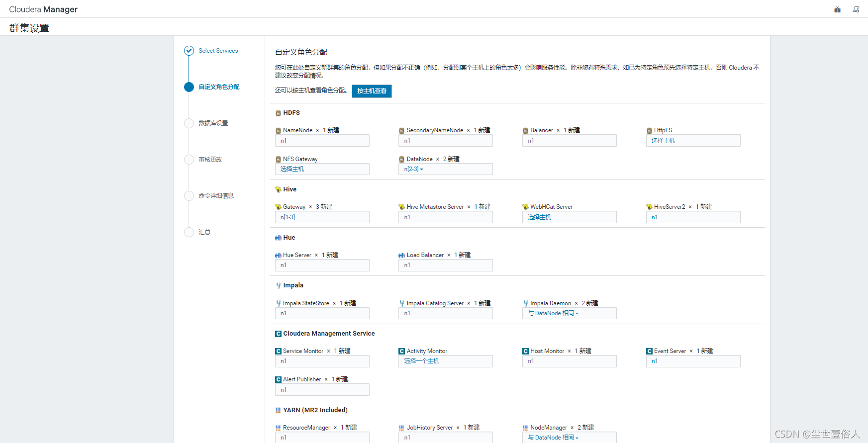Click the HDFS service icon

pos(278,113)
